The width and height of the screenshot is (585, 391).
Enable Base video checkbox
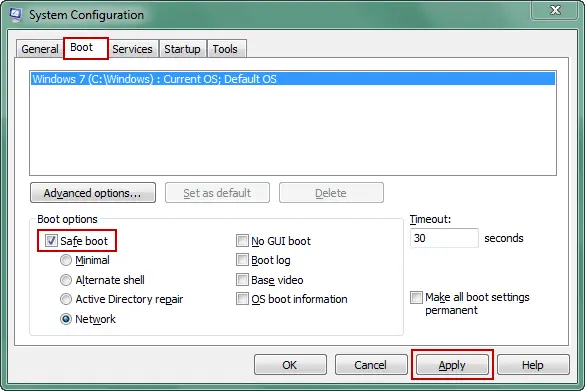click(242, 279)
